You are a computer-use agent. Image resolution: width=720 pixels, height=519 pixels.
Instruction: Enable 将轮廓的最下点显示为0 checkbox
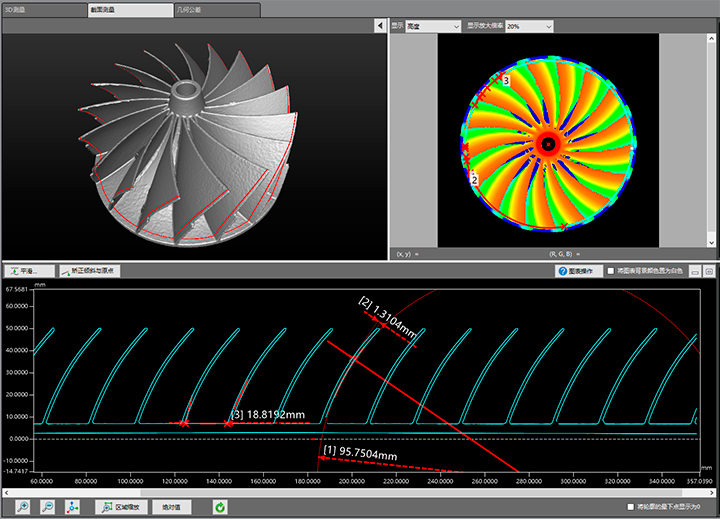coord(630,507)
